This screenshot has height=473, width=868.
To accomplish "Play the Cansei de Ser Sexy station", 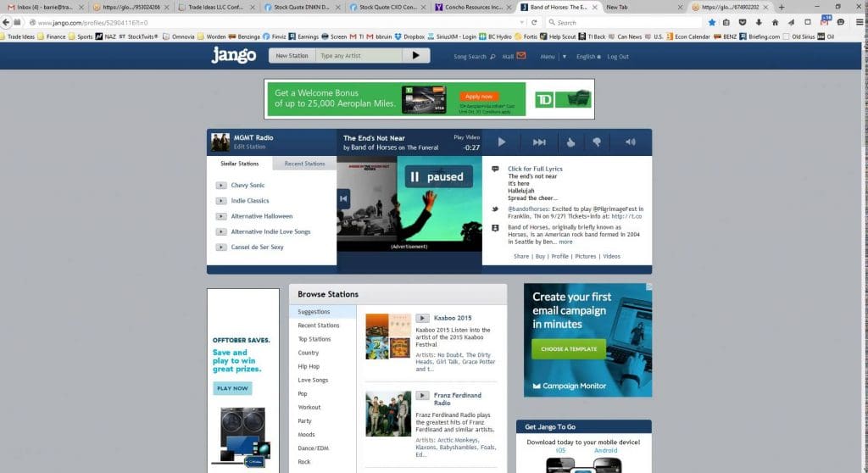I will click(221, 248).
